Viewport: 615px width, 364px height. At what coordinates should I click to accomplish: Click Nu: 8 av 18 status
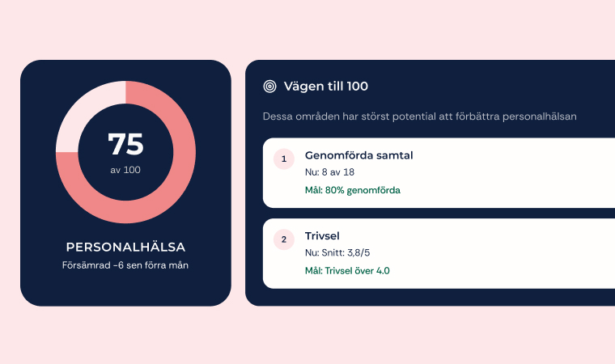pos(329,172)
